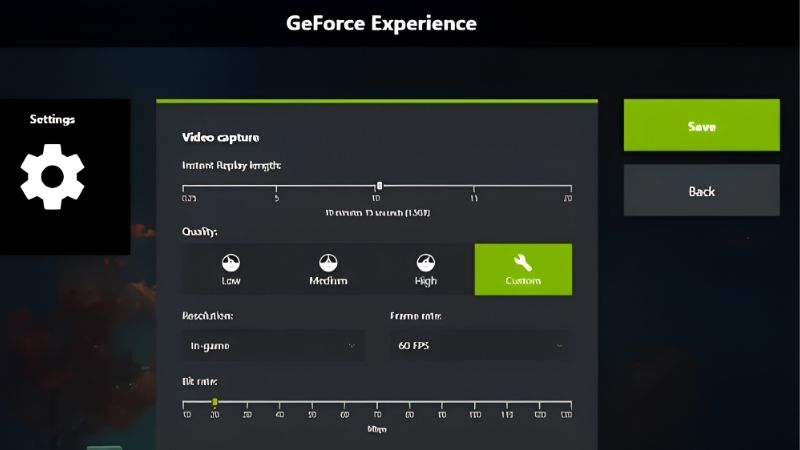Click the 60 Mbps mark on Bit rate slider
The width and height of the screenshot is (800, 450).
(345, 414)
